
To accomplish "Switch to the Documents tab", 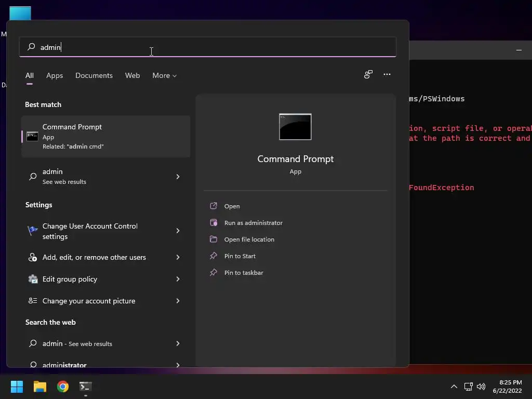I will coord(94,75).
